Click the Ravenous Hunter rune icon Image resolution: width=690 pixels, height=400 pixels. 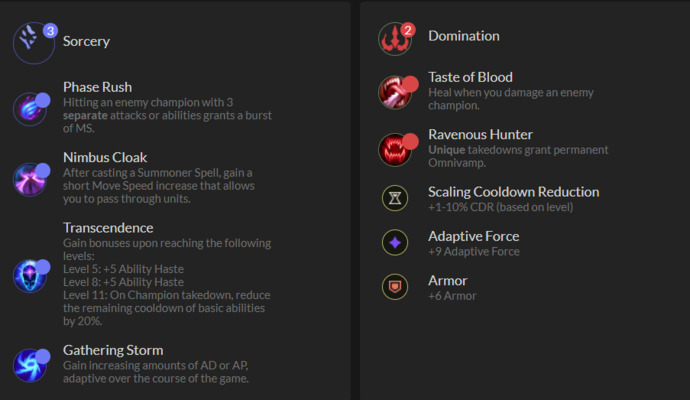point(395,149)
